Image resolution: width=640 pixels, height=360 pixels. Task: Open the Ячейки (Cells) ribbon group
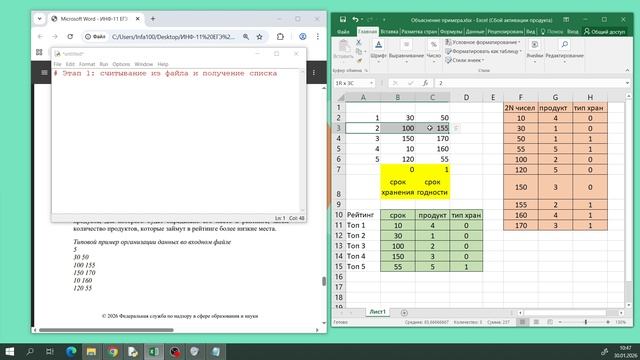535,51
